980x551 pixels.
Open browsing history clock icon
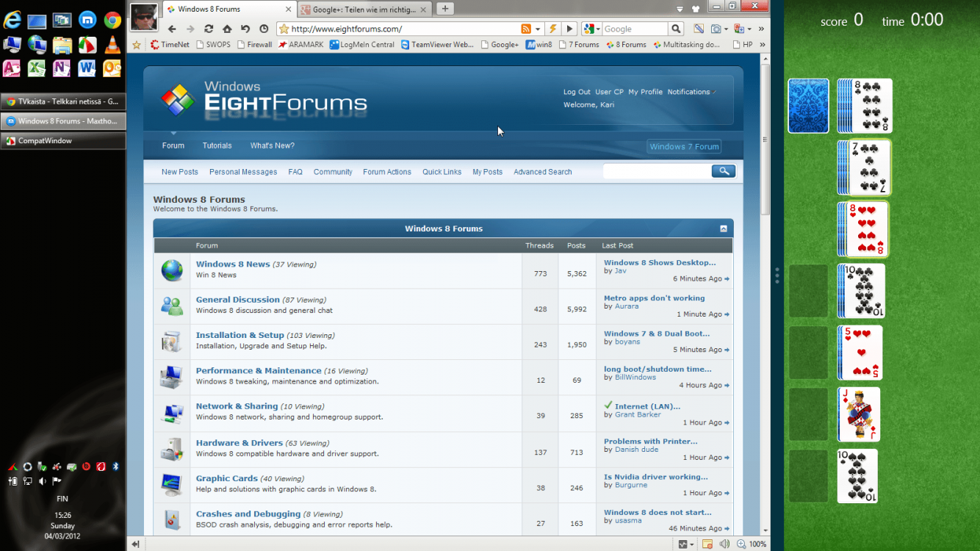pos(264,29)
